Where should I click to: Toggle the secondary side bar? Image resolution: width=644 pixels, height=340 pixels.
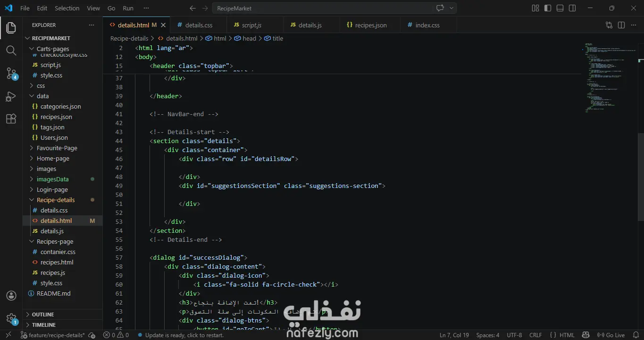572,8
